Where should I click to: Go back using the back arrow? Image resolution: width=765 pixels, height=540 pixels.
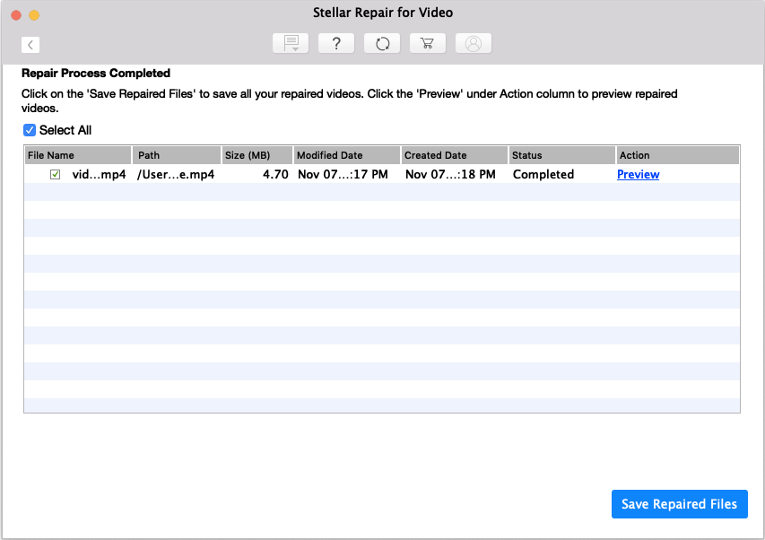30,45
